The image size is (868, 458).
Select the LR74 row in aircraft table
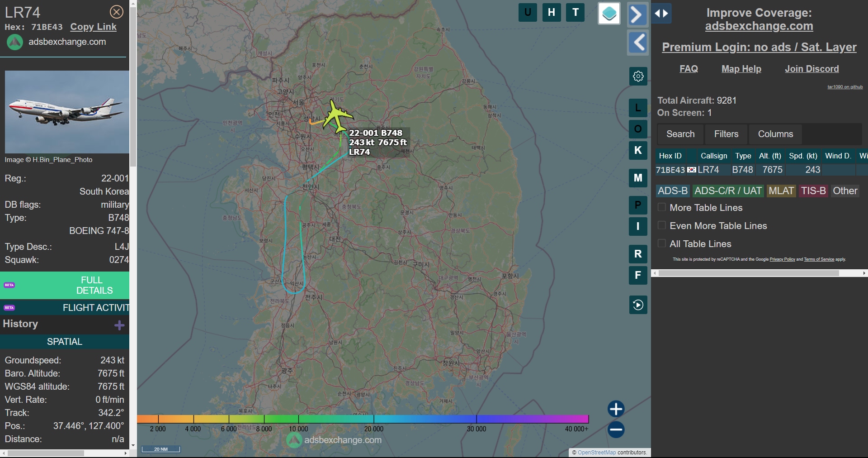[761, 170]
